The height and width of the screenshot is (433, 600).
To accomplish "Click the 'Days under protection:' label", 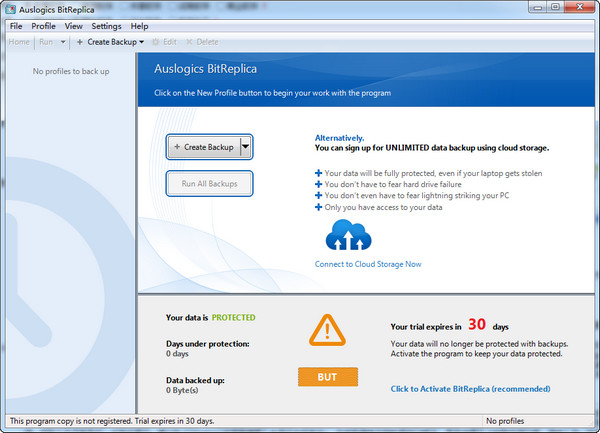I will click(x=207, y=343).
